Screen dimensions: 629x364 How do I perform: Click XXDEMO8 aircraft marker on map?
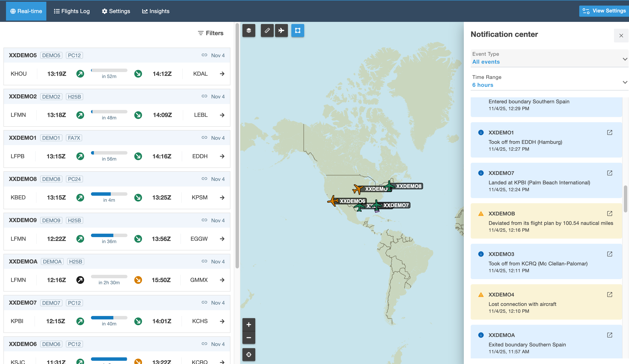pyautogui.click(x=389, y=186)
